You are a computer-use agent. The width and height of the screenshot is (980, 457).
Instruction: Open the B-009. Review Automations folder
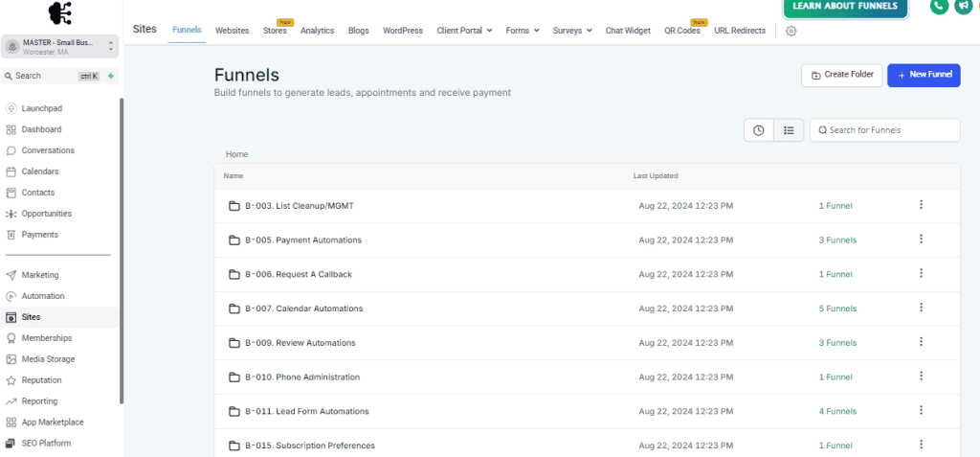300,343
